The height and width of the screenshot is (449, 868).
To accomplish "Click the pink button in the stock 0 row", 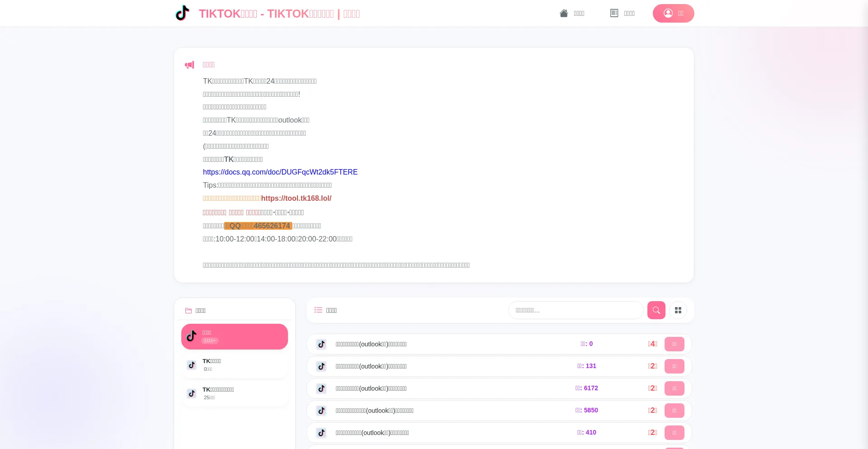I will coord(675,344).
